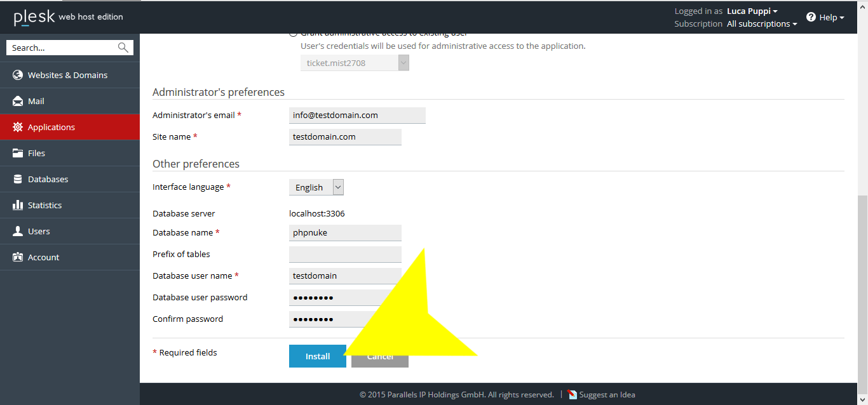Click the localhost:3306 database server text
Image resolution: width=868 pixels, height=405 pixels.
[317, 213]
